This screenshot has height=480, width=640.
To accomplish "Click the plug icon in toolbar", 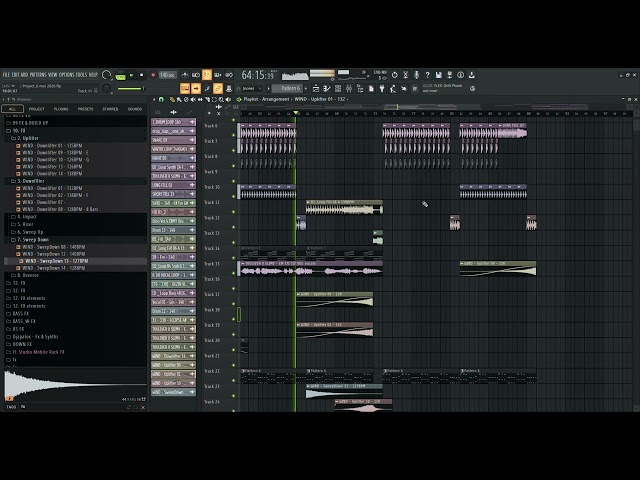I will [x=382, y=89].
